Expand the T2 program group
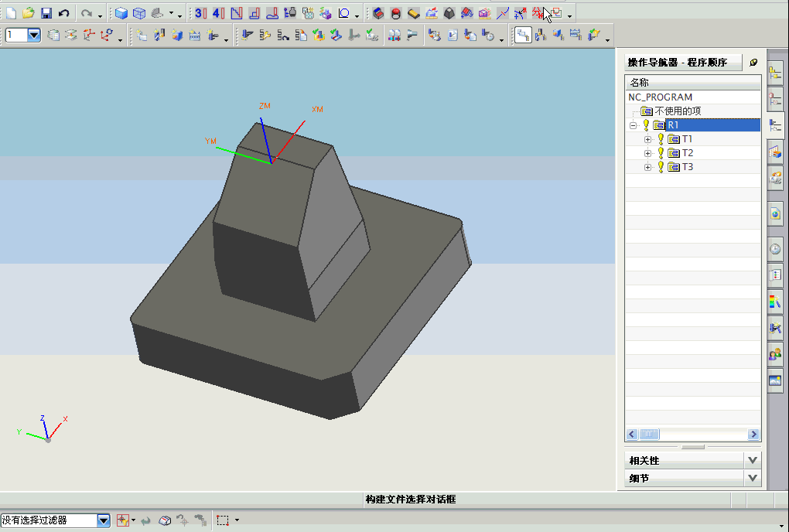 click(x=647, y=153)
